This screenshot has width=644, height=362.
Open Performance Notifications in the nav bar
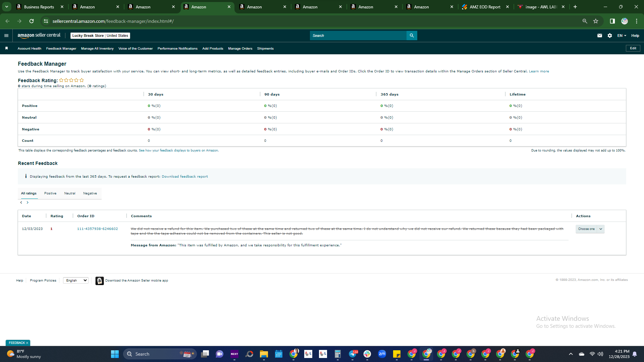coord(177,49)
